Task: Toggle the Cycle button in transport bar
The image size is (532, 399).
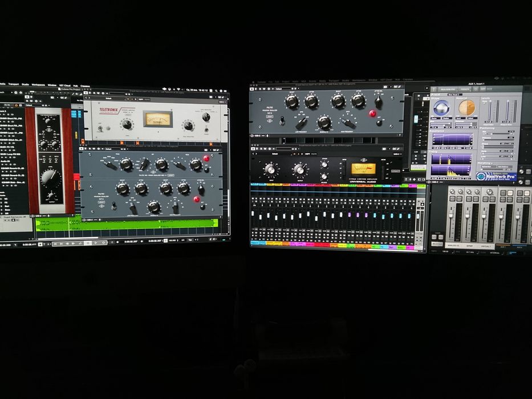Action: 80,243
